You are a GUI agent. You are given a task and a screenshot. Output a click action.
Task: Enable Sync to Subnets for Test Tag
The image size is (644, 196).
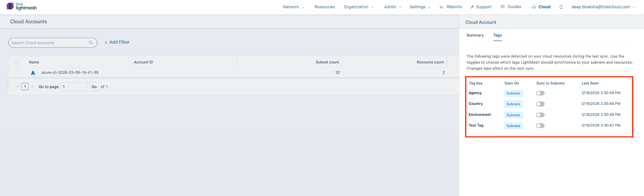[x=540, y=126]
